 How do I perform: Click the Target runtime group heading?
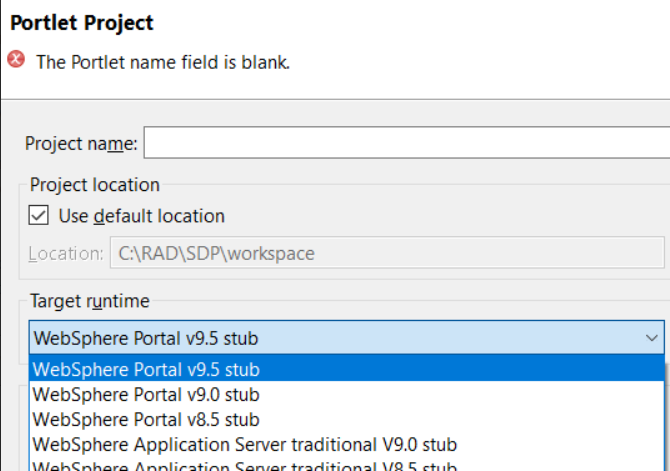coord(89,300)
